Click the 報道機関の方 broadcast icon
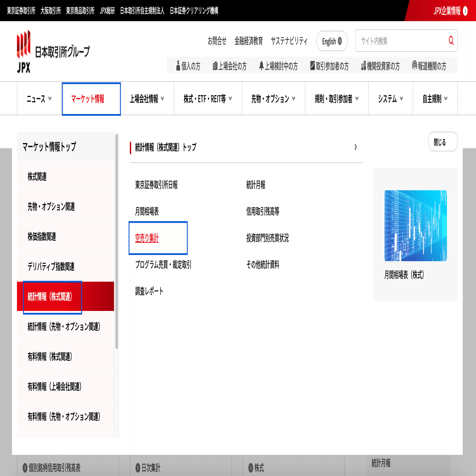This screenshot has height=476, width=476. (414, 65)
